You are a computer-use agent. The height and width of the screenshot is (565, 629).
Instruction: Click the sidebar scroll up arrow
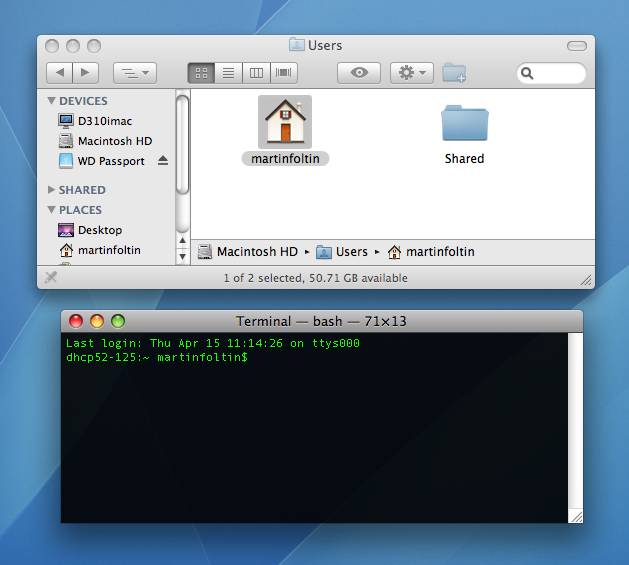click(183, 240)
